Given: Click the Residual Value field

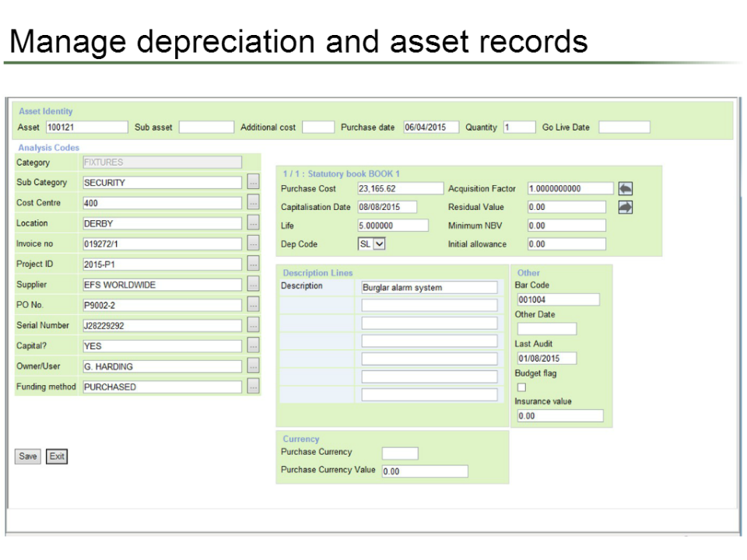Looking at the screenshot, I should 566,207.
